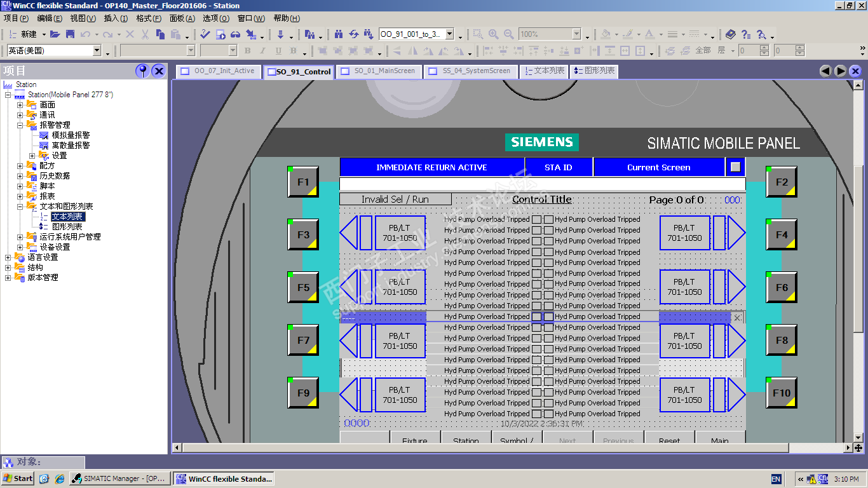
Task: Toggle the checkbox next to Current Screen
Action: pyautogui.click(x=735, y=167)
